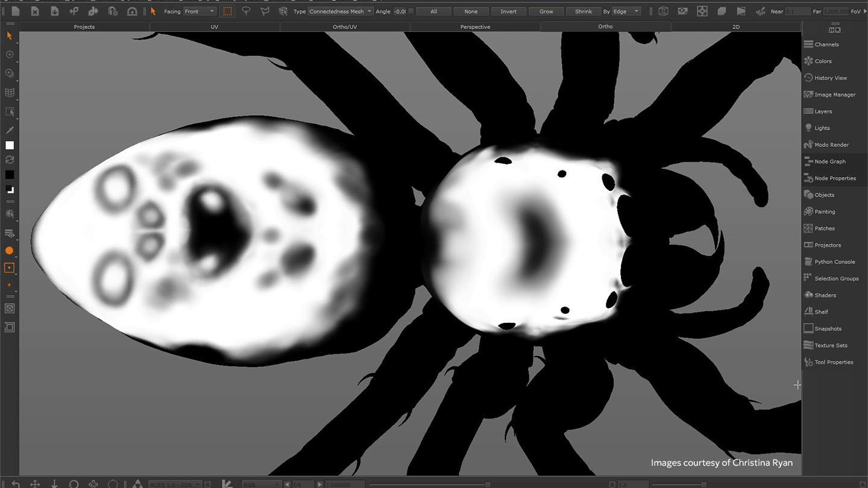The height and width of the screenshot is (488, 868).
Task: Switch to the UV tab
Action: tap(215, 27)
